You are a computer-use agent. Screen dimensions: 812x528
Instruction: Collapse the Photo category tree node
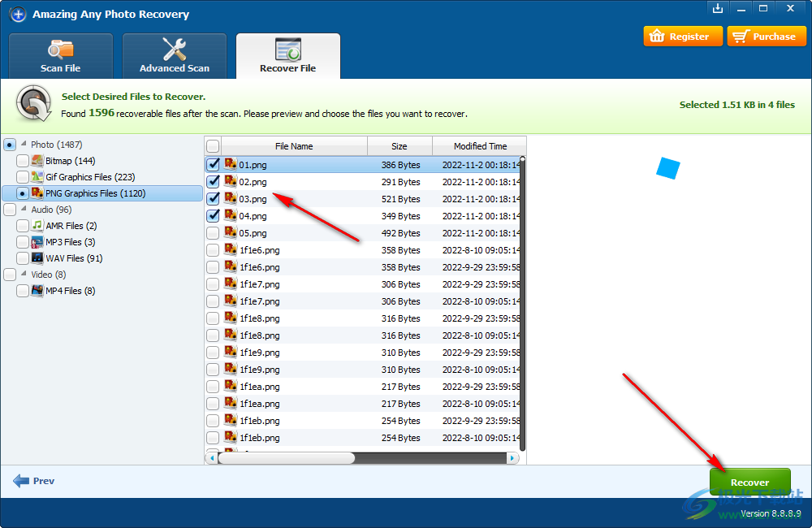click(x=24, y=145)
